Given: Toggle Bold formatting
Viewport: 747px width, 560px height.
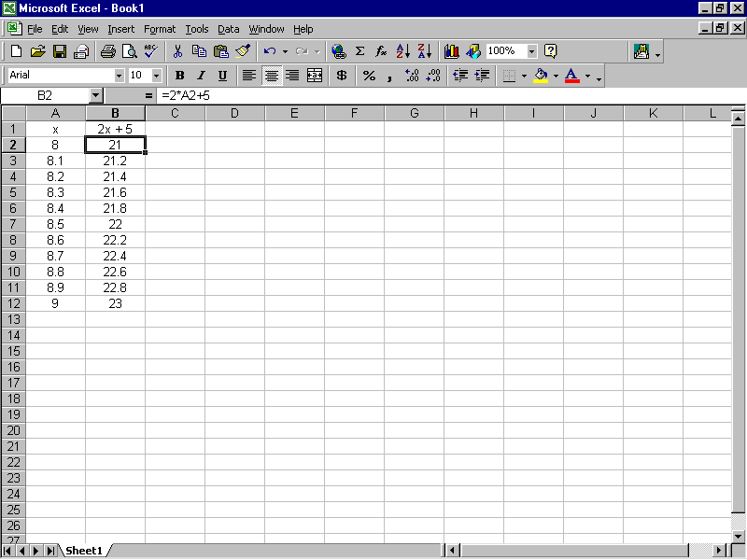Looking at the screenshot, I should (179, 76).
